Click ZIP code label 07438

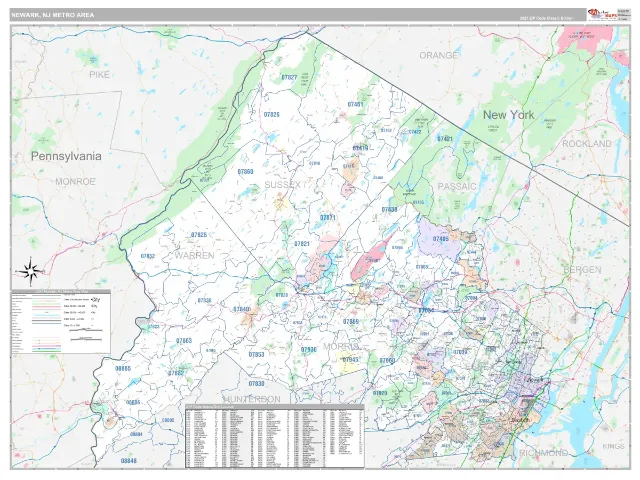[389, 210]
